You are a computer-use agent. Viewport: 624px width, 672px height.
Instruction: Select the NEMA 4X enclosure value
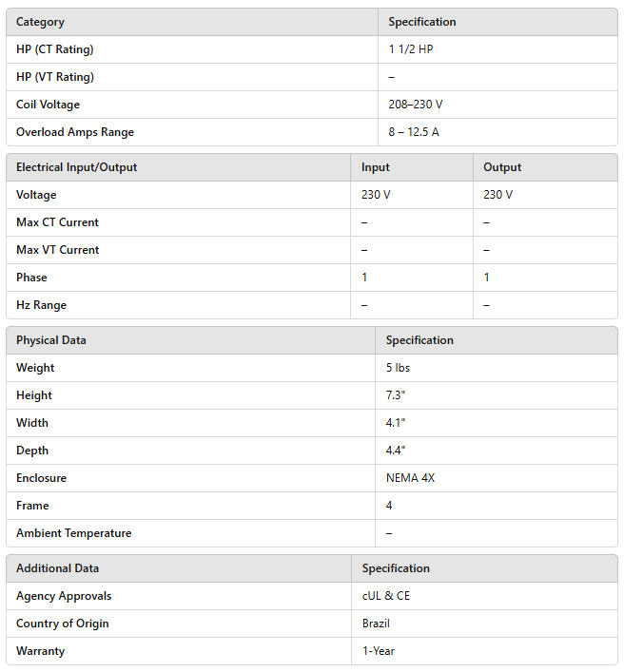pyautogui.click(x=410, y=478)
